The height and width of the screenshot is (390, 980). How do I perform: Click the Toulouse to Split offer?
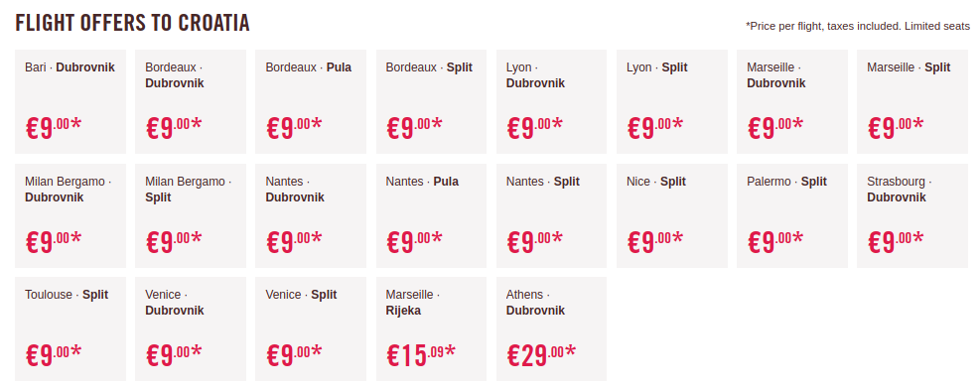[70, 328]
